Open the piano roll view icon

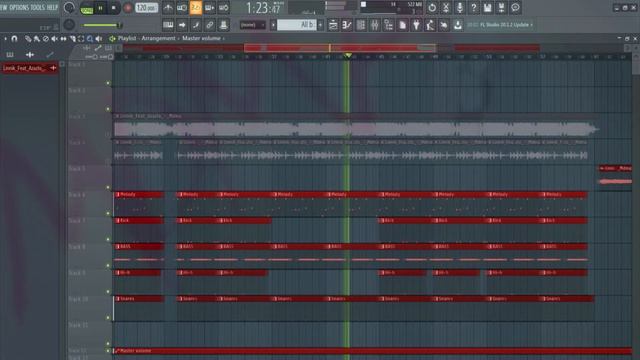tap(347, 25)
